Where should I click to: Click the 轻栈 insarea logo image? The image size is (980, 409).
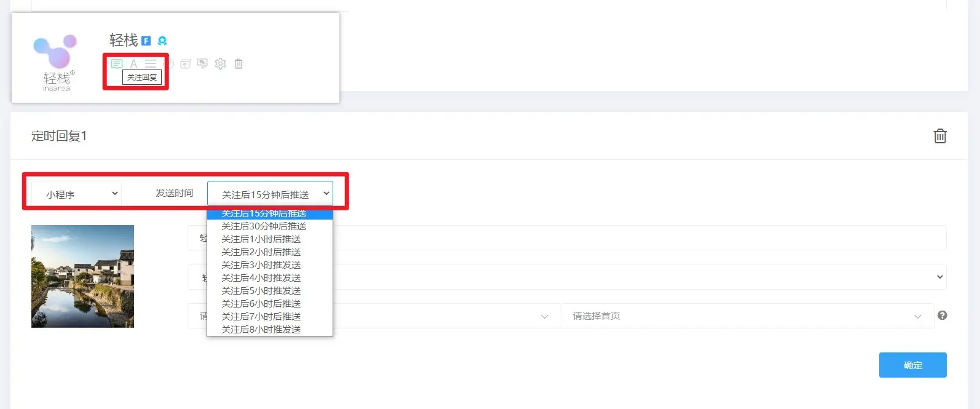56,63
